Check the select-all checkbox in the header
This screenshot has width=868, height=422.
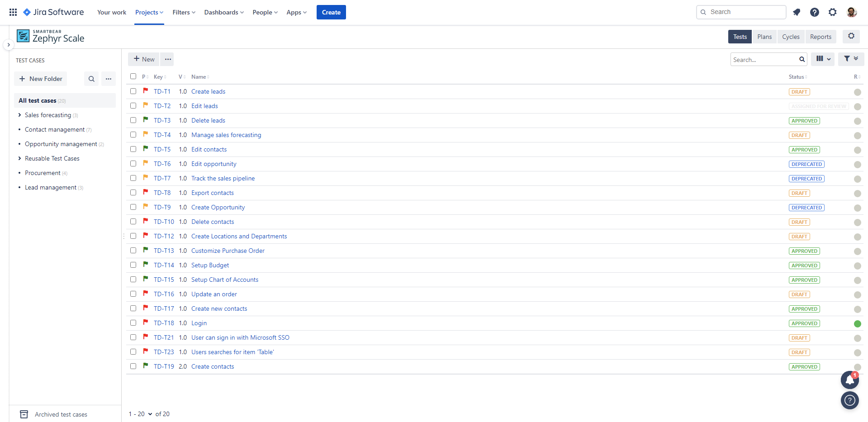pyautogui.click(x=133, y=76)
